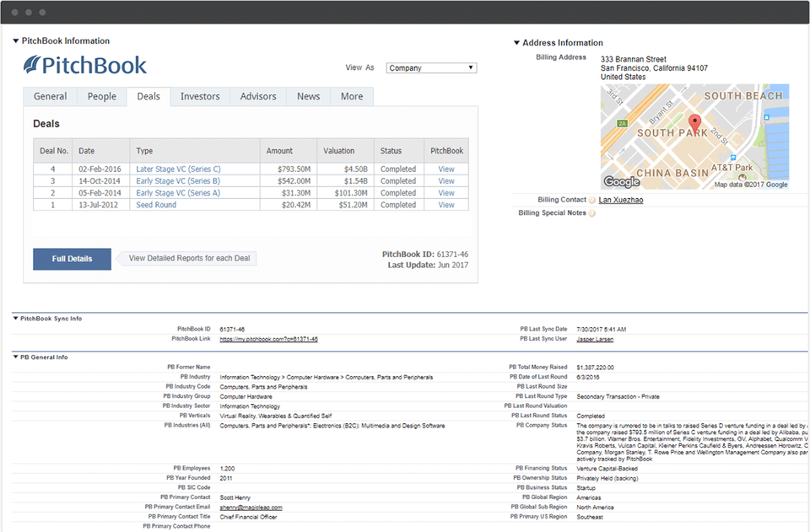Collapse the PitchBook Sync Info section
Screen dimensions: 810x532
pyautogui.click(x=15, y=319)
